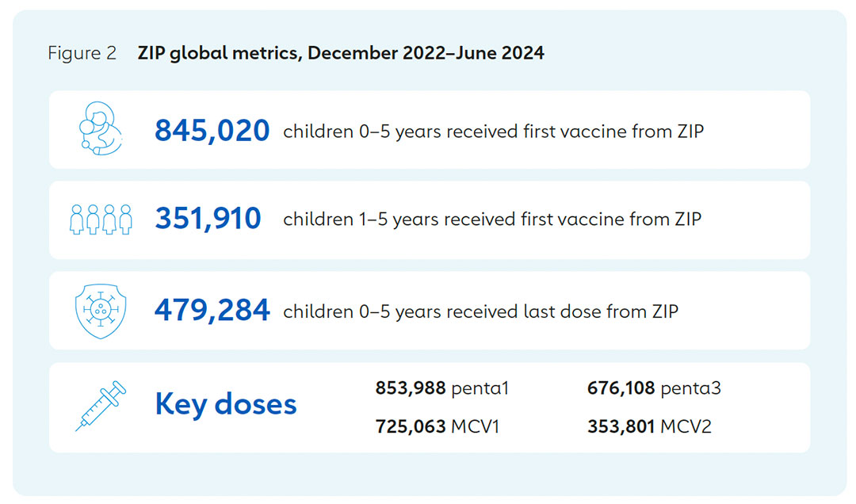Select the 351,910 figure
This screenshot has height=504, width=856.
pos(208,220)
